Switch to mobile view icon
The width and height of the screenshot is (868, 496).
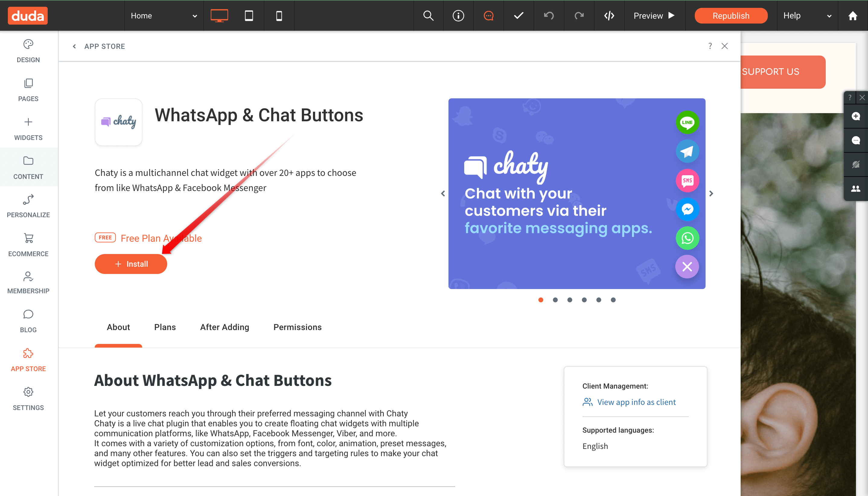point(279,16)
